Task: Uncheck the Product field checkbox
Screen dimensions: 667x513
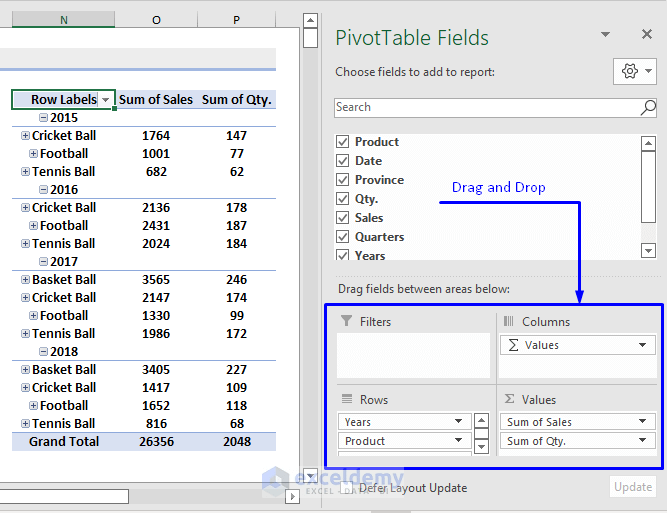Action: click(342, 142)
